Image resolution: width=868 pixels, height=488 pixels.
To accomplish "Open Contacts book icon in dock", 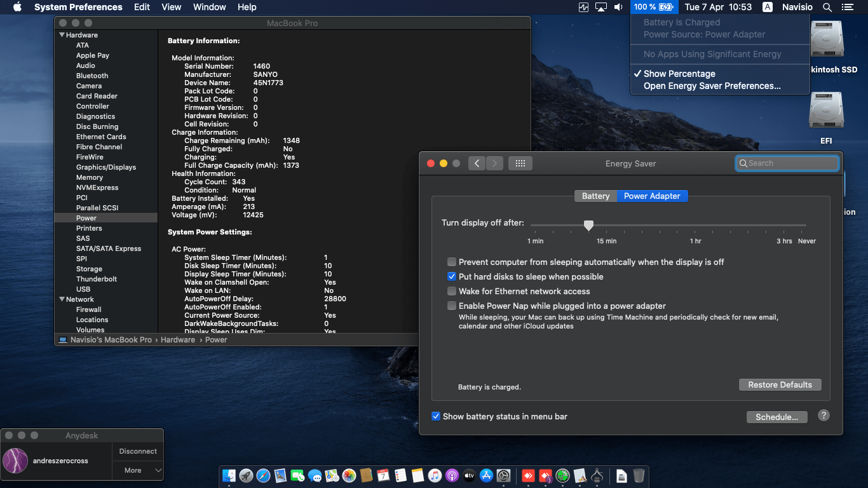I will point(366,475).
